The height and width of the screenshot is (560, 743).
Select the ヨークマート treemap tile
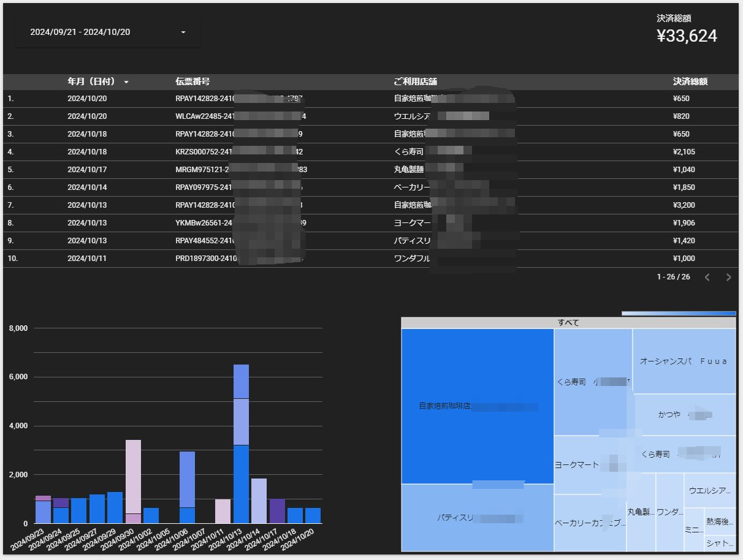[590, 465]
